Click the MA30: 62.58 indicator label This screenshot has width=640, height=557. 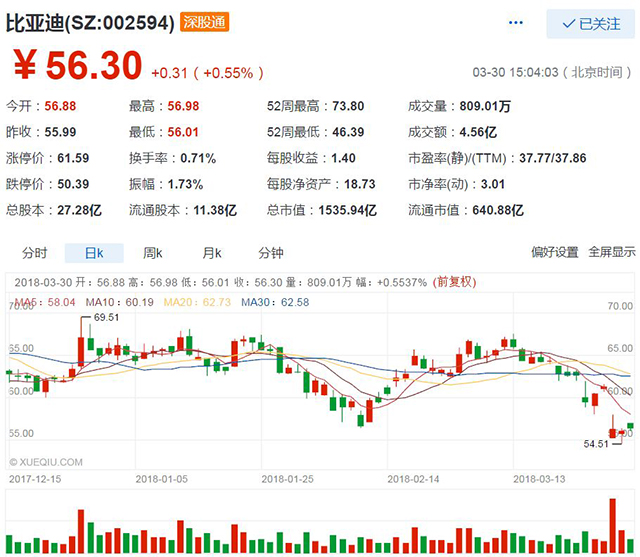click(275, 302)
